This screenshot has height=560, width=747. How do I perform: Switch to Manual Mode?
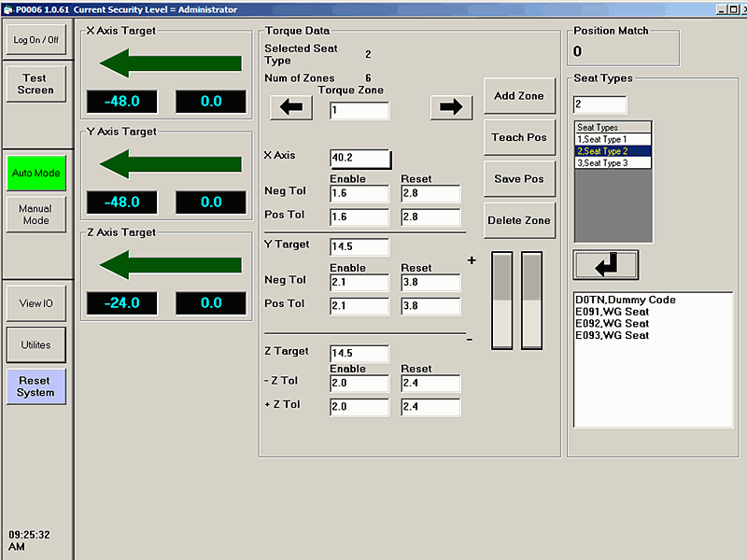coord(36,215)
